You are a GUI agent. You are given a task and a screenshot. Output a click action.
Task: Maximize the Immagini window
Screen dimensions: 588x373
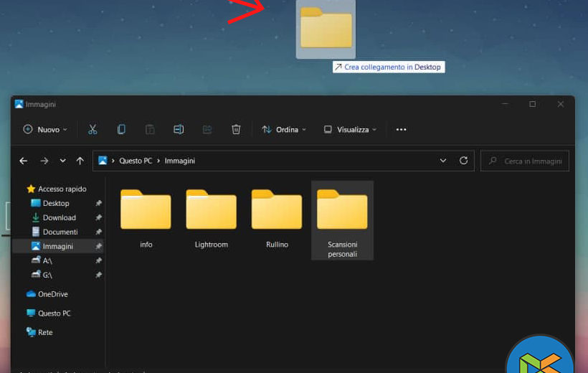pyautogui.click(x=533, y=104)
